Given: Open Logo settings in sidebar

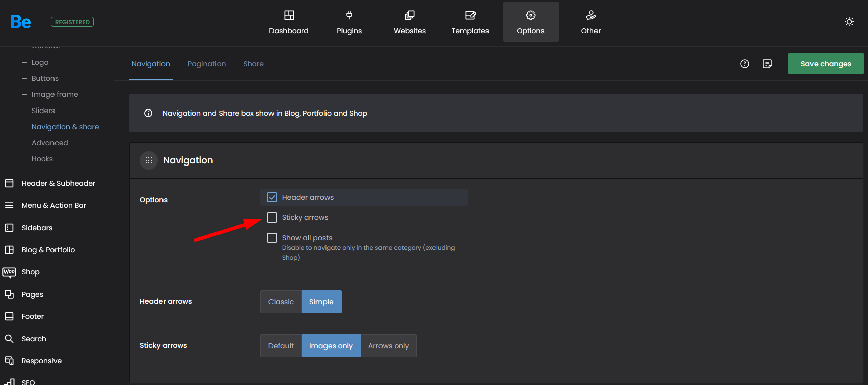Looking at the screenshot, I should pos(40,62).
